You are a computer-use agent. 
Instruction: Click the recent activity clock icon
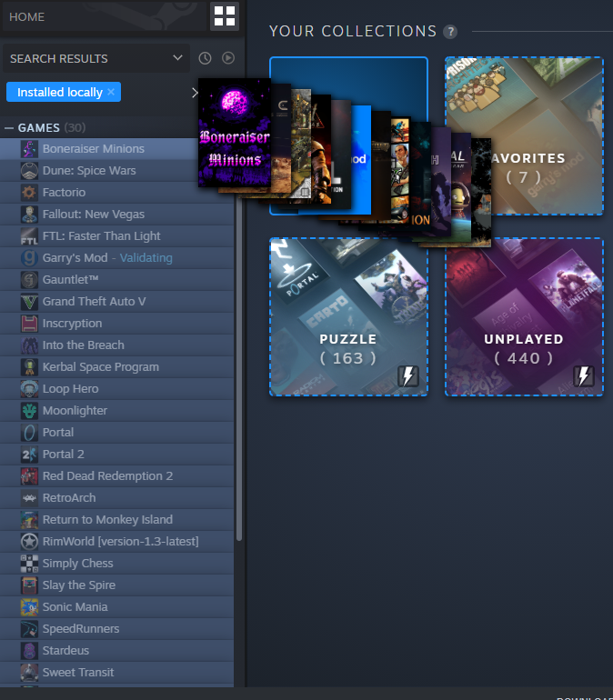(x=205, y=58)
